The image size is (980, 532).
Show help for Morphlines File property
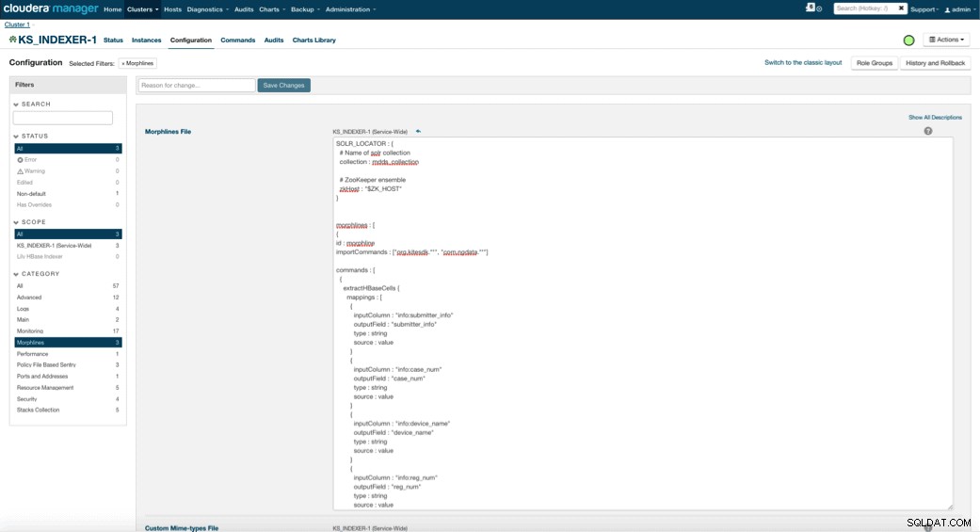[927, 131]
